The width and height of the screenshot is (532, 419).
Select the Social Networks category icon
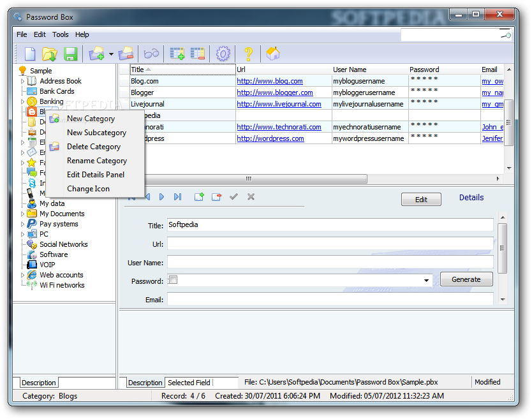point(32,244)
